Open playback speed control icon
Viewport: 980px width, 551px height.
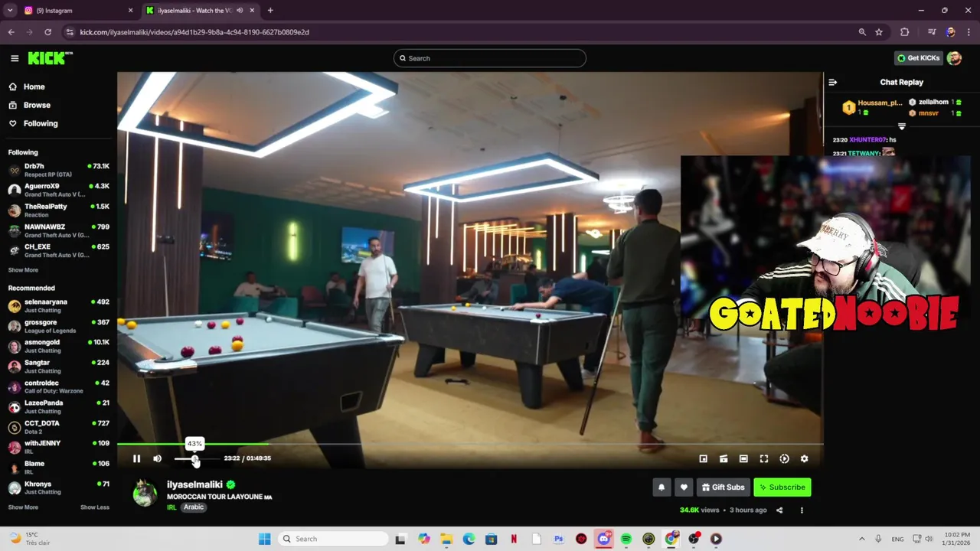(784, 458)
